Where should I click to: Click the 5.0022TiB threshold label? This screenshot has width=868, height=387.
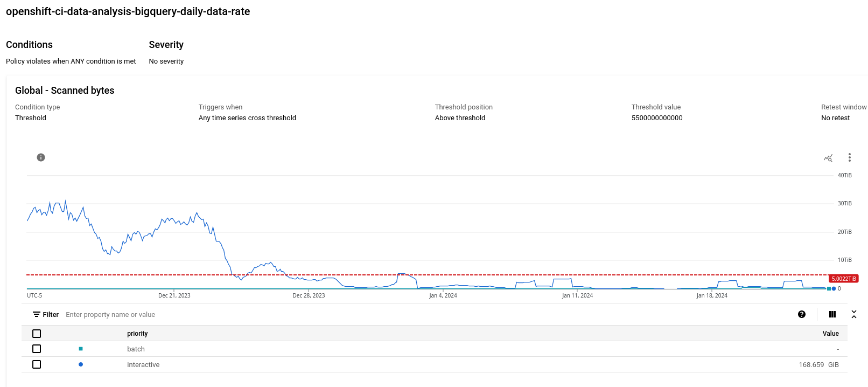(844, 279)
